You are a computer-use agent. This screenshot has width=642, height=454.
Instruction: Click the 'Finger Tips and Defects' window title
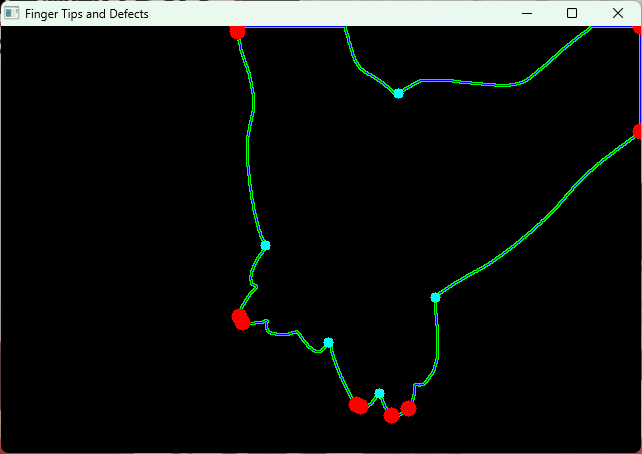(86, 14)
